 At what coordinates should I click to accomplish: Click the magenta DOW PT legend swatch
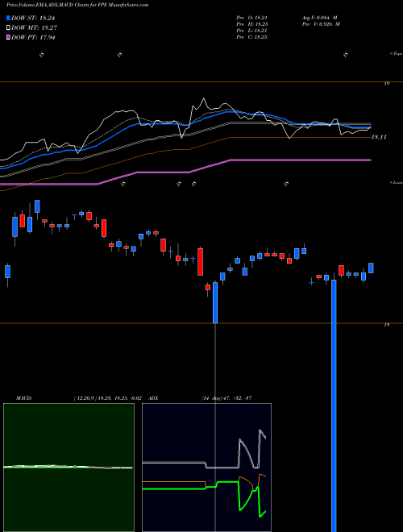8,37
